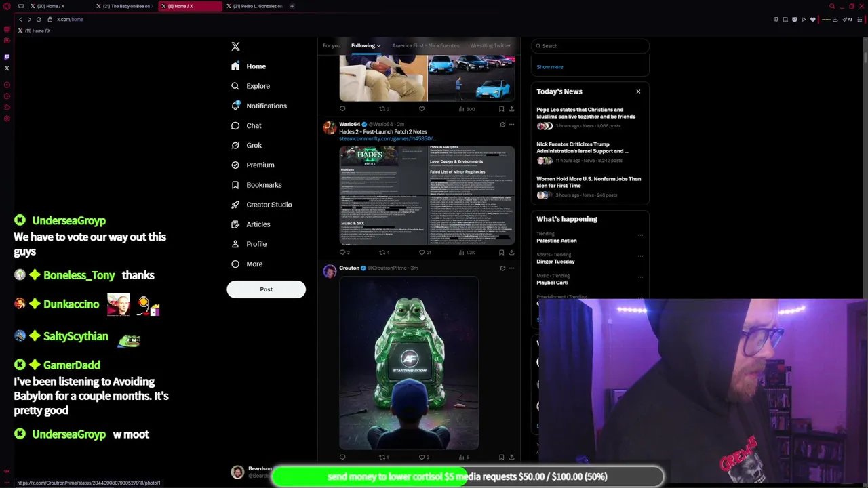This screenshot has height=488, width=868.
Task: Open the Playboi Carti trending topic
Action: (x=552, y=283)
